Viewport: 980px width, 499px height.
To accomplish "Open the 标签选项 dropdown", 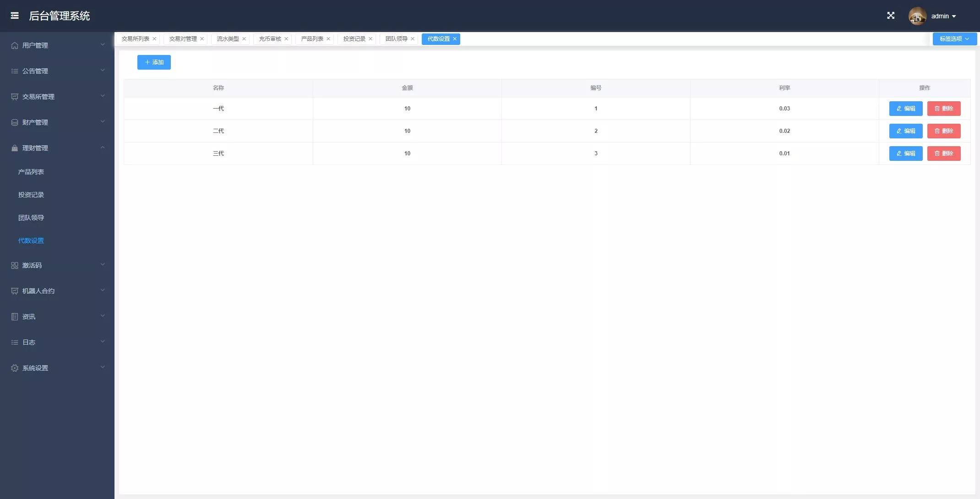I will tap(954, 39).
